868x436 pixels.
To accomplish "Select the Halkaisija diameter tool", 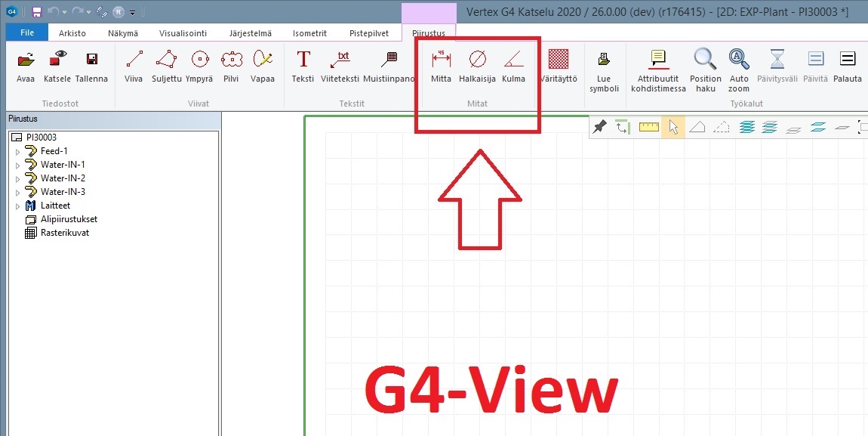I will (477, 59).
